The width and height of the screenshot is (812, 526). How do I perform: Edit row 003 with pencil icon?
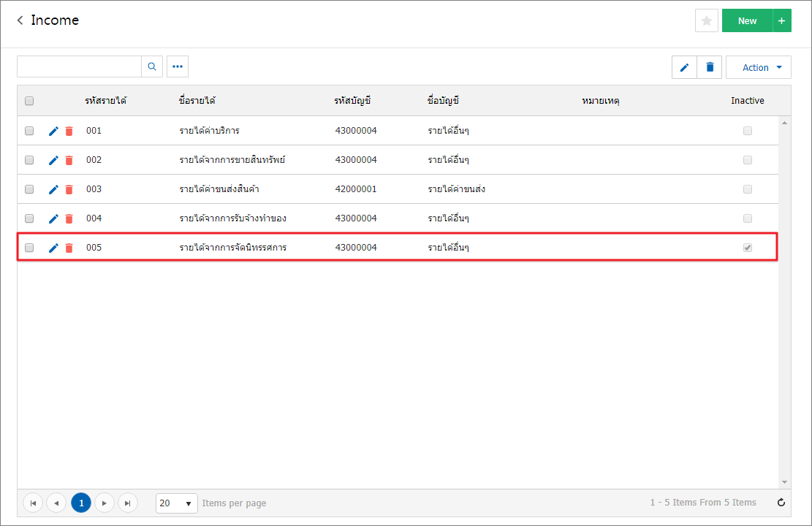pyautogui.click(x=53, y=189)
